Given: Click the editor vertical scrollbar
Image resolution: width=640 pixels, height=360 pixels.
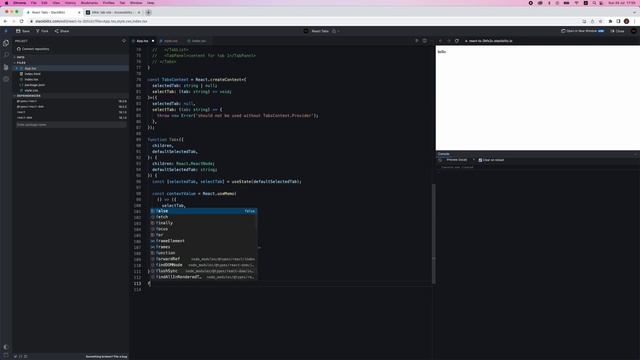Looking at the screenshot, I should click(x=433, y=233).
